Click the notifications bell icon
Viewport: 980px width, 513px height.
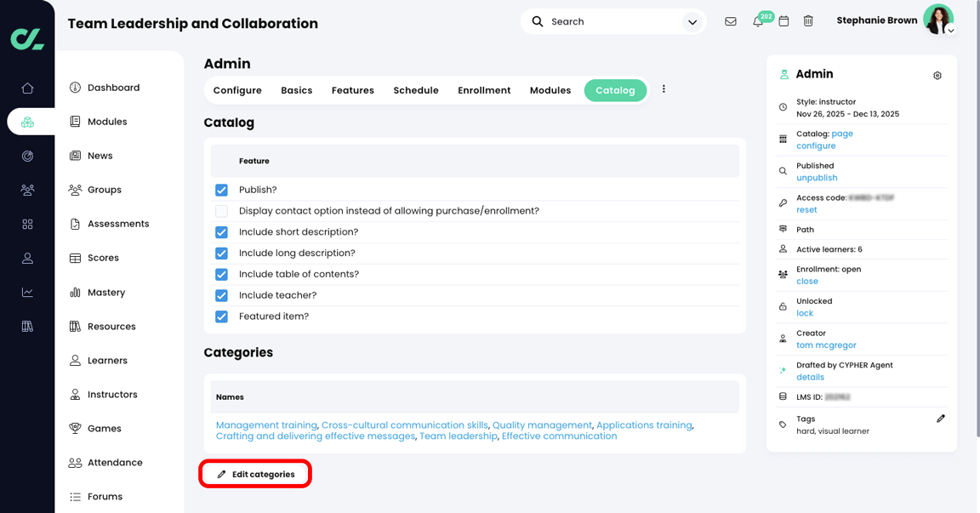tap(757, 20)
